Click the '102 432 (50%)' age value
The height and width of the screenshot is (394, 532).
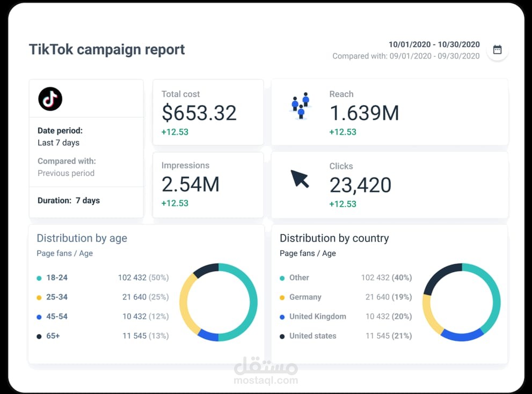click(143, 278)
